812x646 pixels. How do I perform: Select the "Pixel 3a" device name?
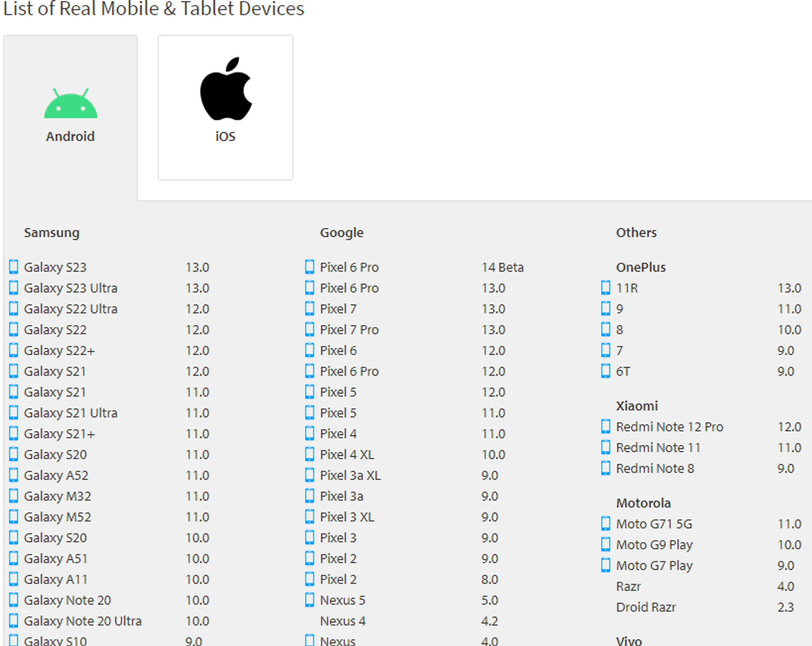click(341, 496)
